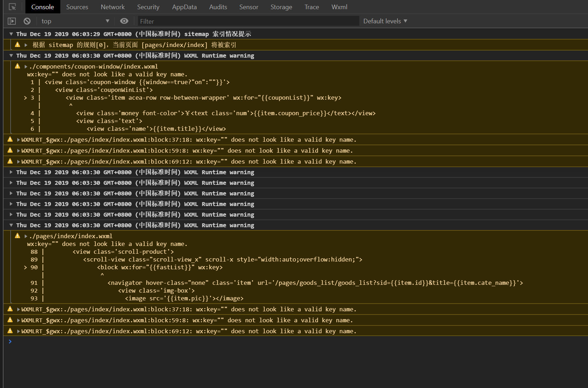Open the Trace tab

point(312,7)
